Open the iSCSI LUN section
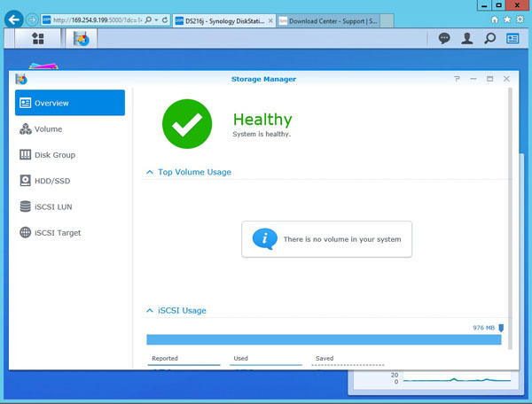Image resolution: width=532 pixels, height=404 pixels. click(70, 206)
